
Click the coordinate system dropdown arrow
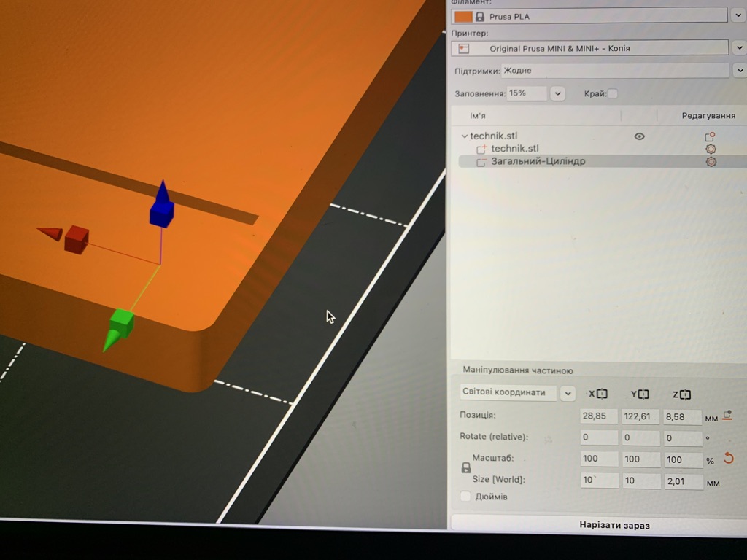[568, 394]
